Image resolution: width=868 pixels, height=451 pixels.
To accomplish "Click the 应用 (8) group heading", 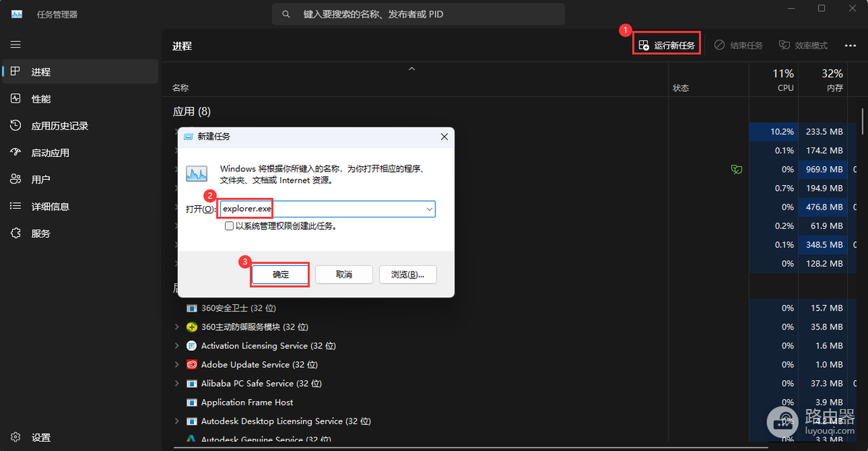I will pyautogui.click(x=192, y=111).
